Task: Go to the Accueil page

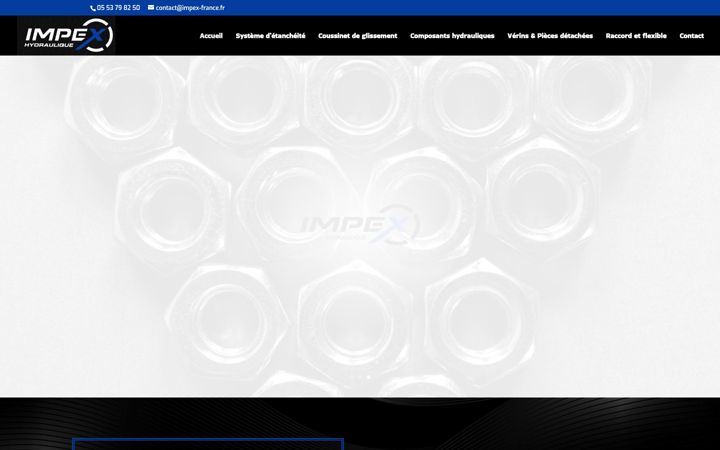Action: tap(211, 36)
